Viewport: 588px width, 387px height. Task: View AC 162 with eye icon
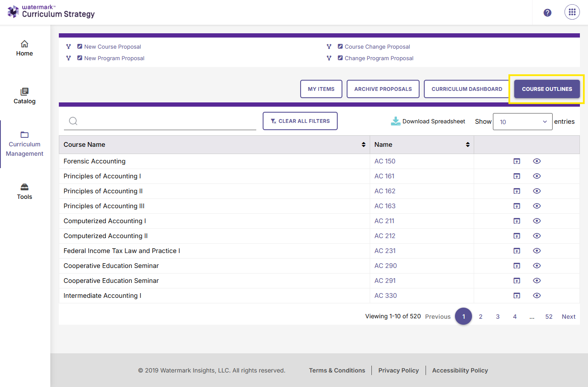pyautogui.click(x=537, y=191)
